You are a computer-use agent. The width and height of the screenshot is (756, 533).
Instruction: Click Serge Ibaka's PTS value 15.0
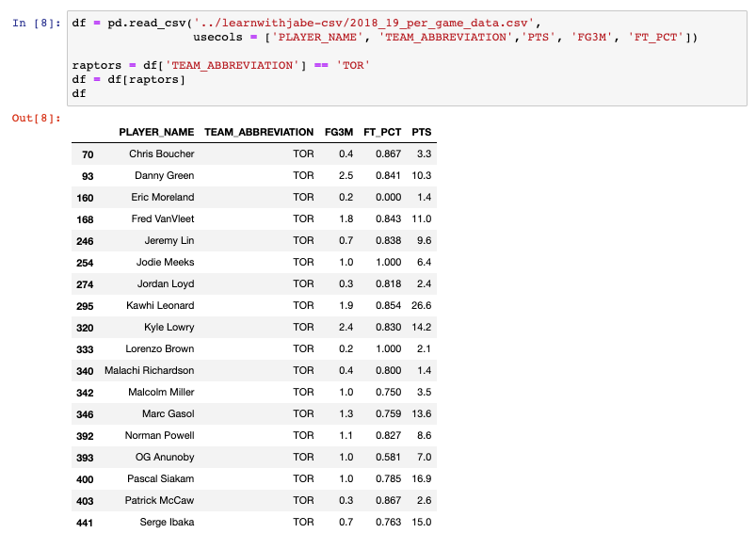tap(422, 523)
